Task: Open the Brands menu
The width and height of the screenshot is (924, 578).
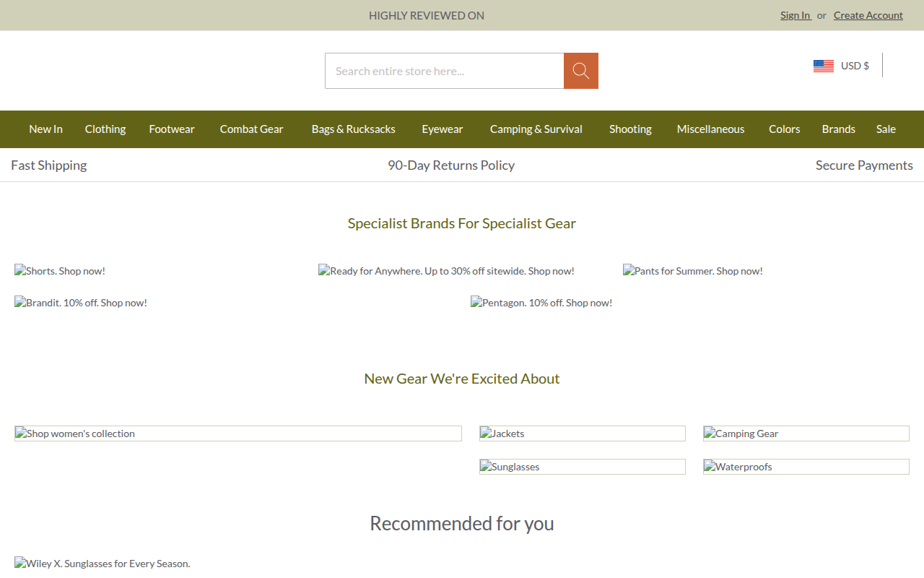Action: 839,129
